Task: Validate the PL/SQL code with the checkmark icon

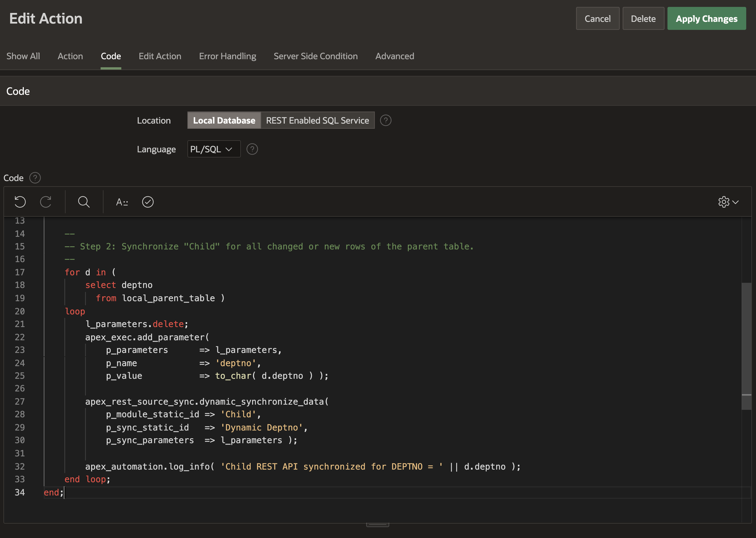Action: (x=148, y=202)
